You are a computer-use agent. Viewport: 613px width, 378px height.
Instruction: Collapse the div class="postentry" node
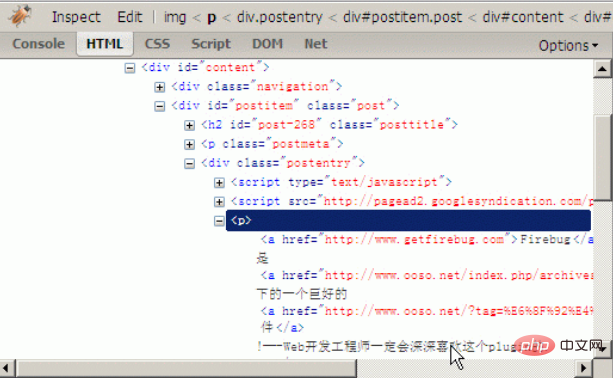(190, 164)
